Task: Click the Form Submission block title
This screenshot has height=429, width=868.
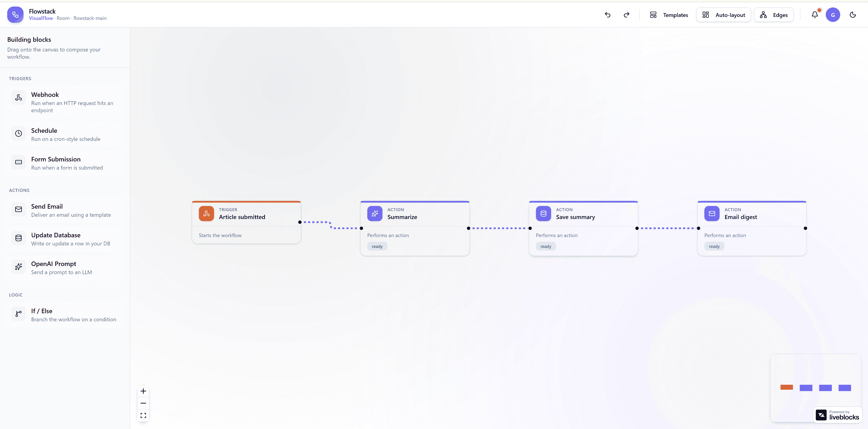Action: tap(56, 159)
